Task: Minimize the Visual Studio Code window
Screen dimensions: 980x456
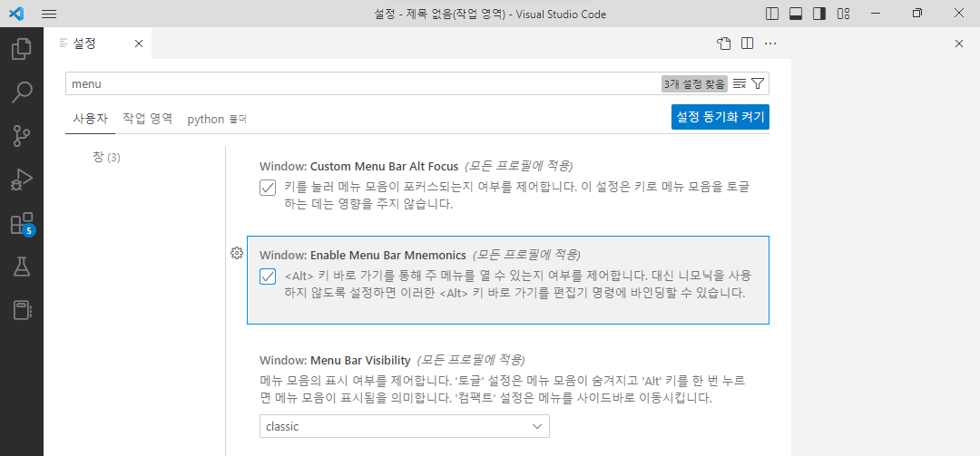Action: [x=877, y=14]
